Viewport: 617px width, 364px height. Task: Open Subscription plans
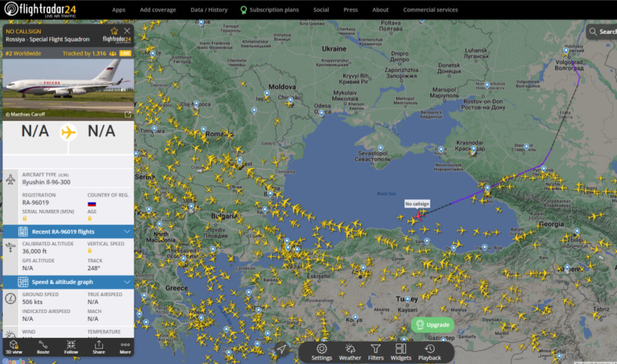tap(270, 10)
